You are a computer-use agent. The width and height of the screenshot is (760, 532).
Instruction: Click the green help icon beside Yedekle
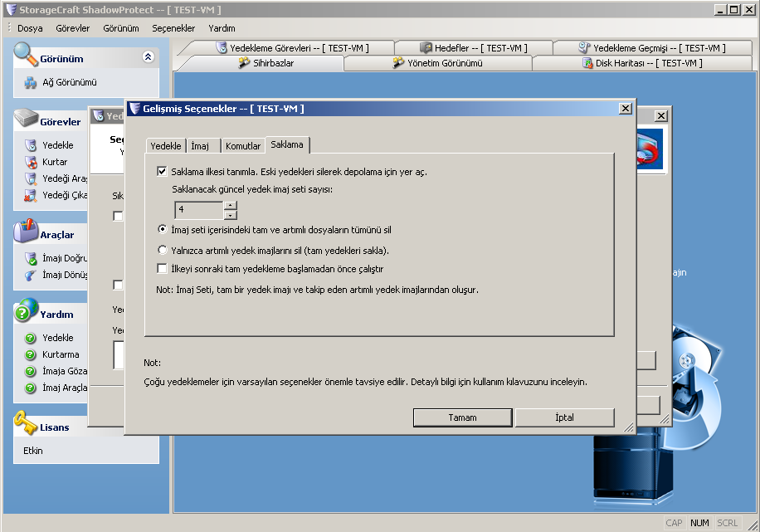click(x=31, y=338)
